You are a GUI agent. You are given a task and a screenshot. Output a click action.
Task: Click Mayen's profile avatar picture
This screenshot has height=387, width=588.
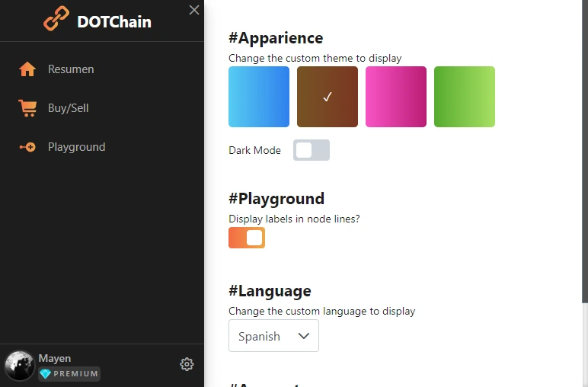19,365
